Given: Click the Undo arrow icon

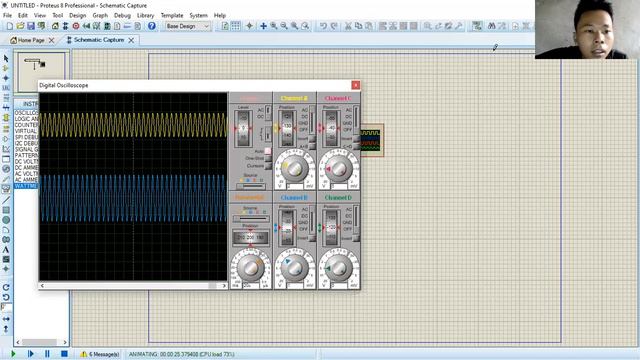Looking at the screenshot, I should coord(323,26).
